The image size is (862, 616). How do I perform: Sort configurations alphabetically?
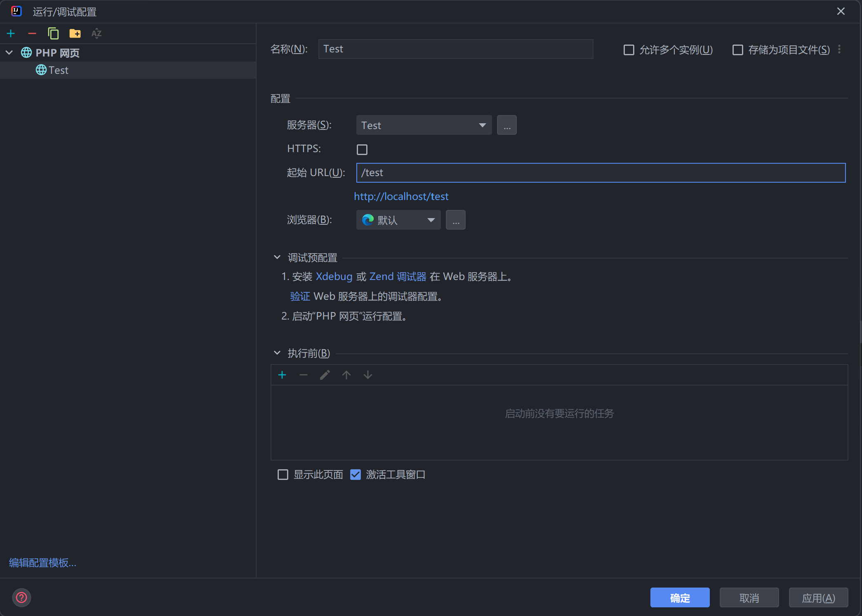click(x=96, y=33)
